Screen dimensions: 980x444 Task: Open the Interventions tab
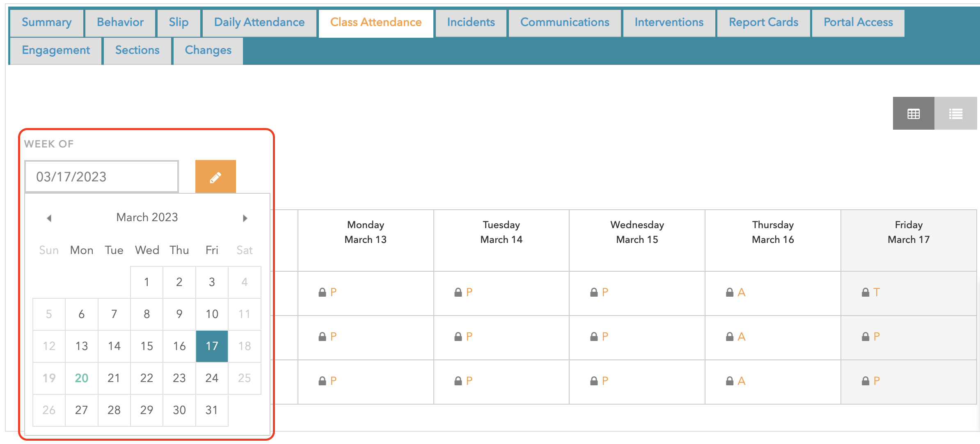coord(669,23)
